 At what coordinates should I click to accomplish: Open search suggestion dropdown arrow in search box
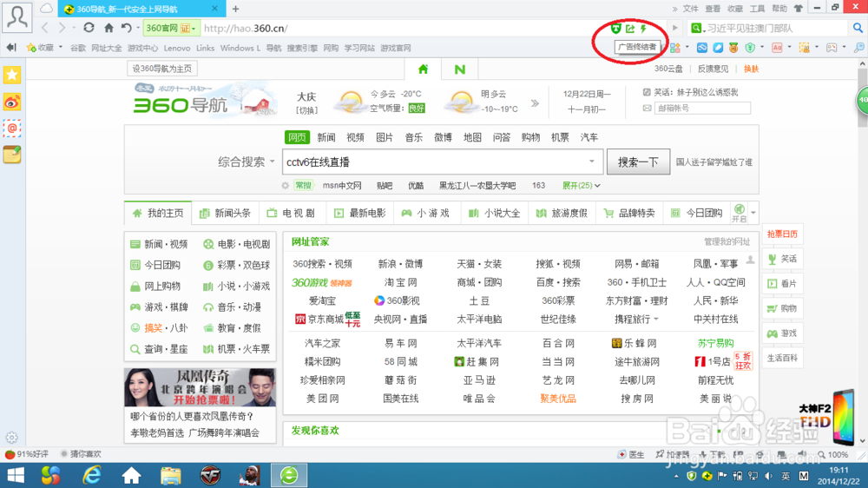click(592, 162)
